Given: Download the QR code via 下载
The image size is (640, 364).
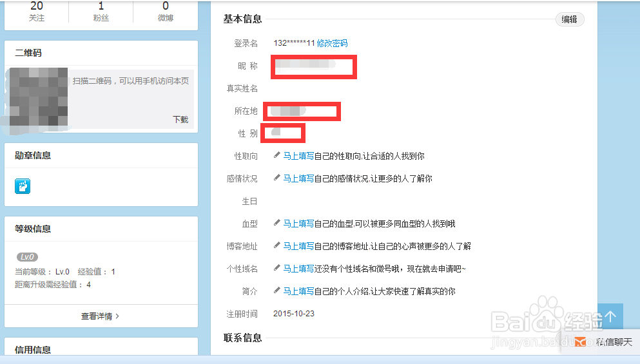Looking at the screenshot, I should 180,120.
